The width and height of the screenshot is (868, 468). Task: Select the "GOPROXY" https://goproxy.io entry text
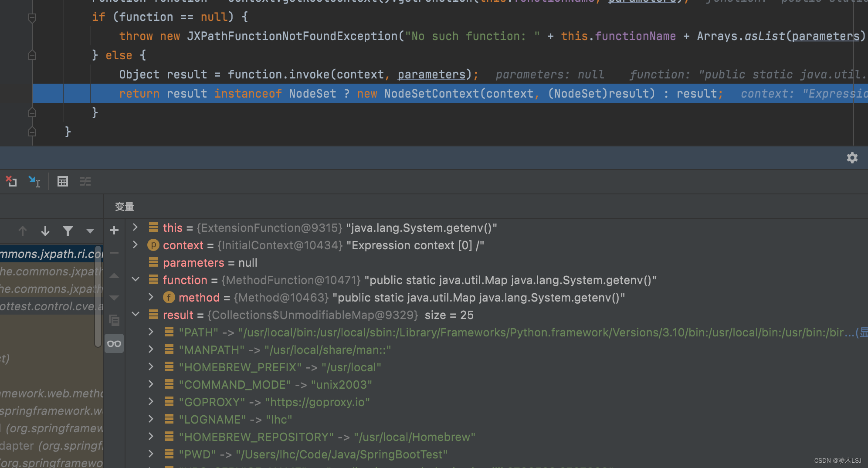pos(275,402)
